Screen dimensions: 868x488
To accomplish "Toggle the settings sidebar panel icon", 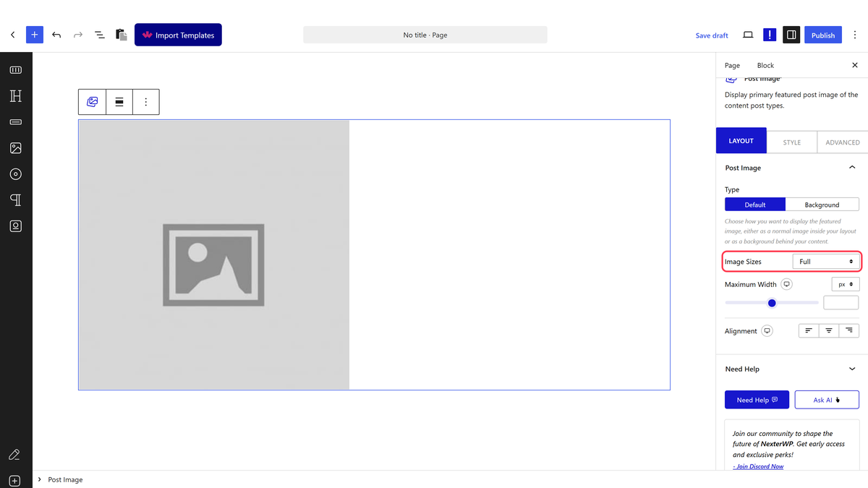I will pos(791,35).
